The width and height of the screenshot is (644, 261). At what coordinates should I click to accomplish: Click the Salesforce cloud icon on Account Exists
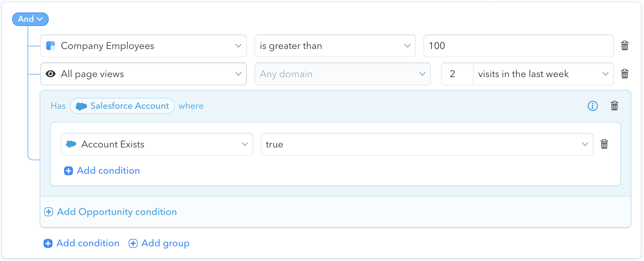[71, 144]
